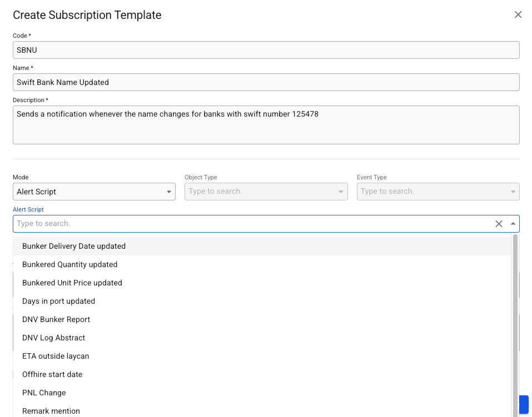Click the Code input field

tap(266, 50)
